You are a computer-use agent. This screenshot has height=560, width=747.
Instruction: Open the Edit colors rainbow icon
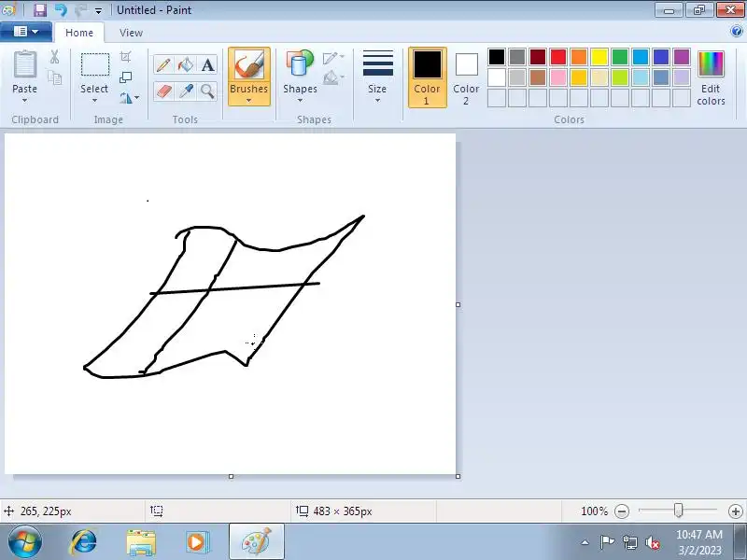click(x=711, y=64)
